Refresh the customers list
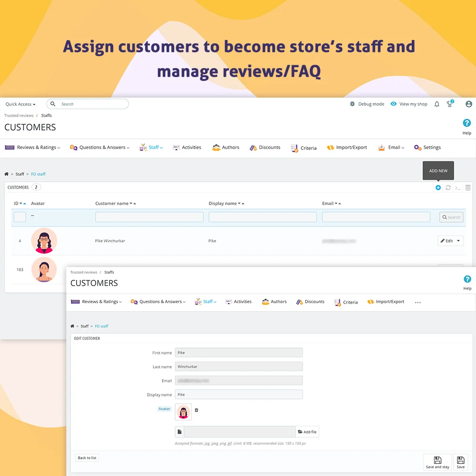This screenshot has height=476, width=476. pyautogui.click(x=448, y=188)
